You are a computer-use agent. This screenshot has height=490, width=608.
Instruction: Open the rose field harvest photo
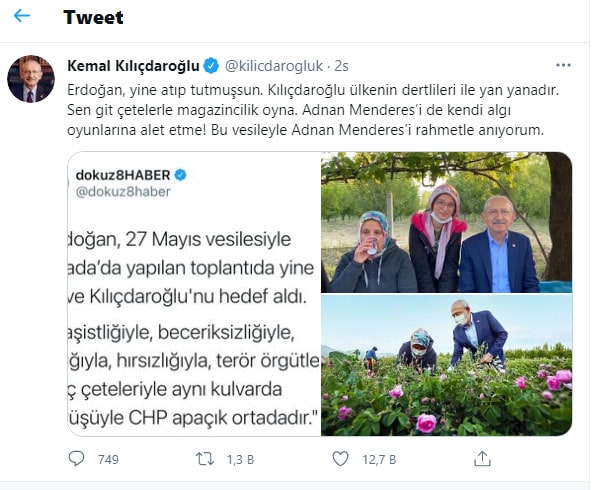446,365
